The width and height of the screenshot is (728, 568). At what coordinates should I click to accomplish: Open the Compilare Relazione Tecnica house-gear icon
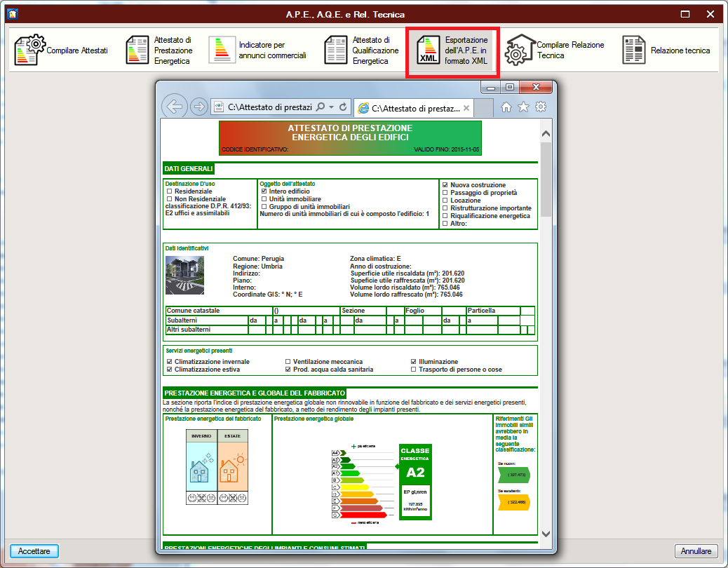click(x=520, y=50)
